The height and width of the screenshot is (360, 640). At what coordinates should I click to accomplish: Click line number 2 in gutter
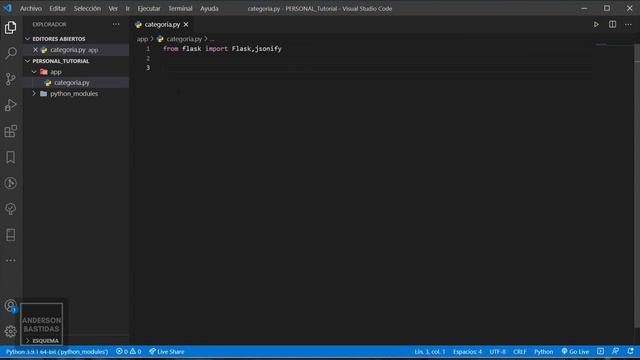click(x=148, y=58)
